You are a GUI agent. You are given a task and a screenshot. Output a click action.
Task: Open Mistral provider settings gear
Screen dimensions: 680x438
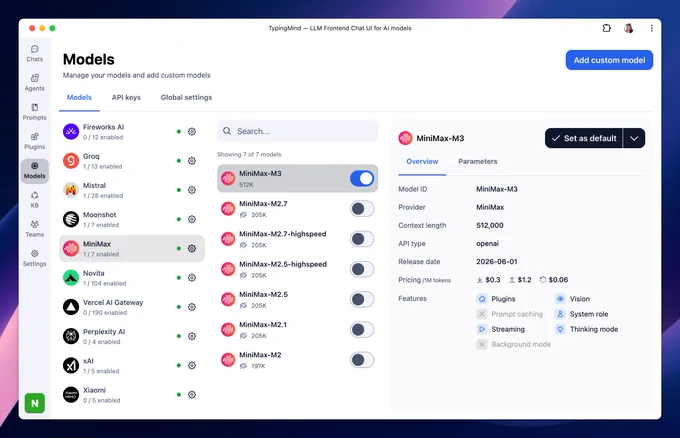192,190
